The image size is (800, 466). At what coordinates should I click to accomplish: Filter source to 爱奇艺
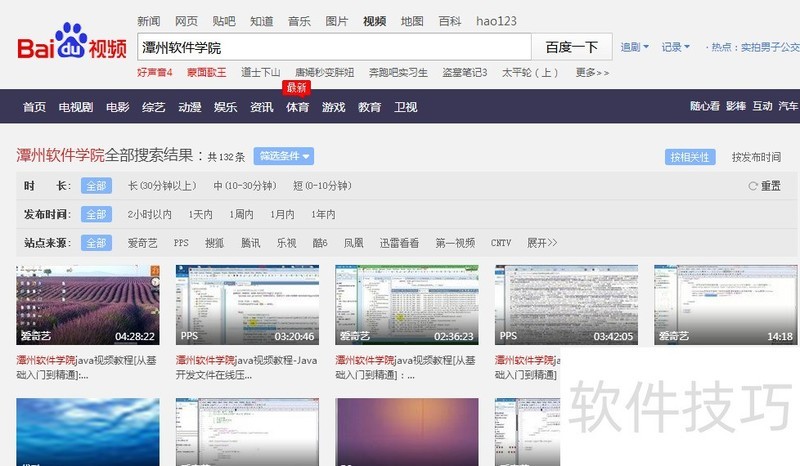tap(142, 243)
